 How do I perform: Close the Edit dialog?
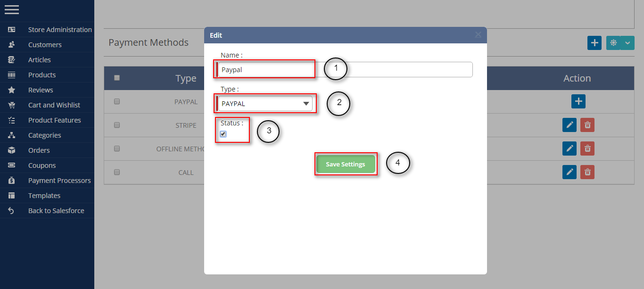[478, 35]
